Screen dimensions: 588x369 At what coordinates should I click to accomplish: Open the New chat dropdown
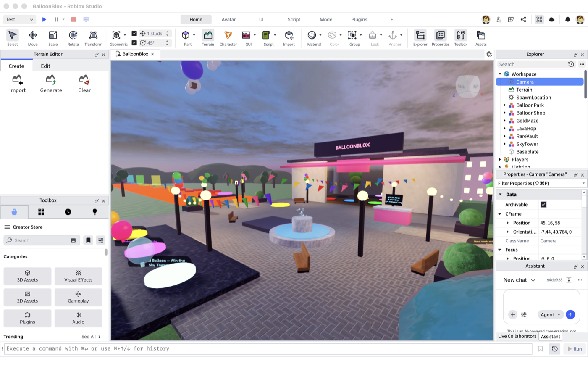tap(520, 280)
